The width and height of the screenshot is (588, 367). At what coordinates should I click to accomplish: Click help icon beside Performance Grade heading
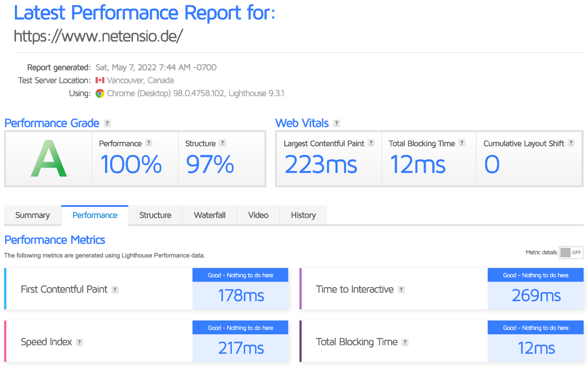point(107,123)
